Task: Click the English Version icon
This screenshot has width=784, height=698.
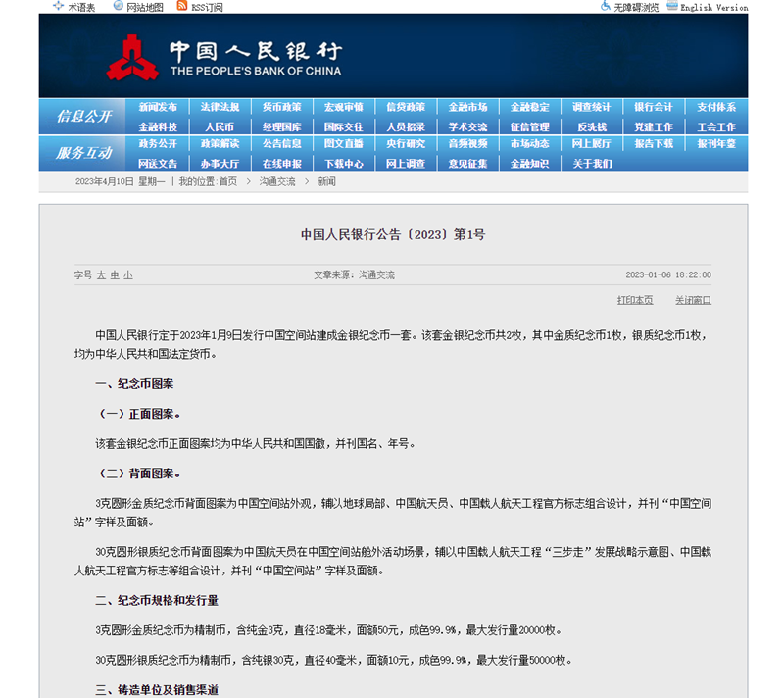Action: click(x=672, y=6)
